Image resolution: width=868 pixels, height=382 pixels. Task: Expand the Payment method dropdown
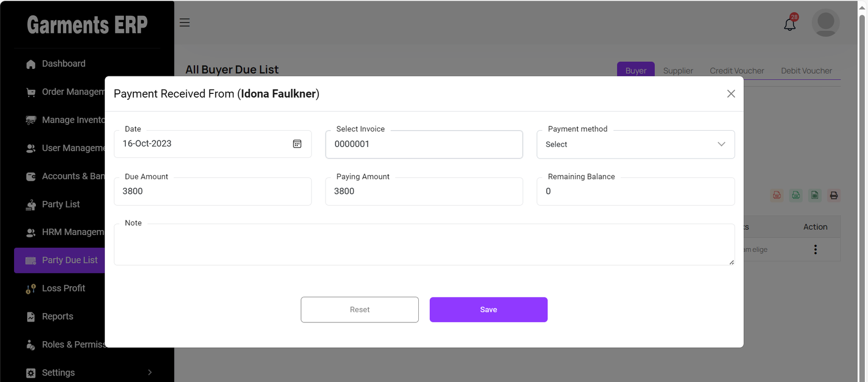(x=635, y=144)
